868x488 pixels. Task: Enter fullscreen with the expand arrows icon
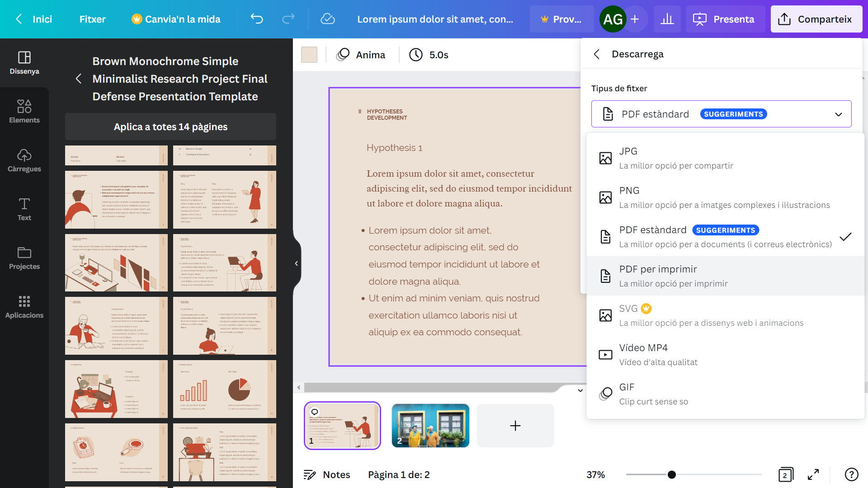coord(813,474)
